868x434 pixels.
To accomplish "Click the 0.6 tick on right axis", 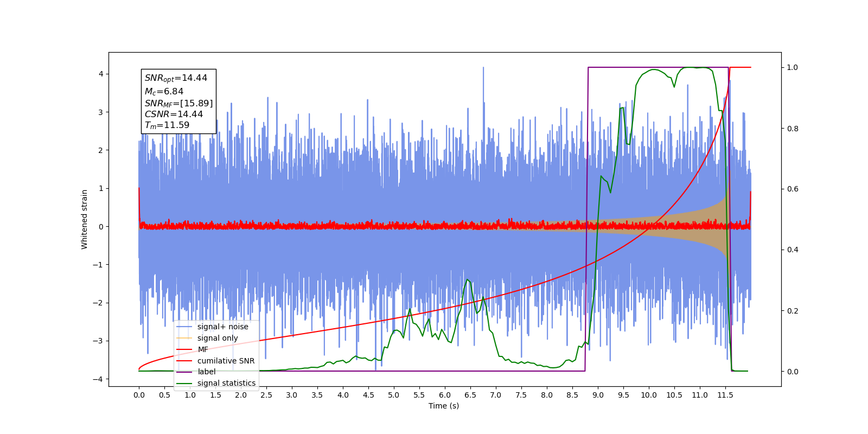I will (793, 189).
